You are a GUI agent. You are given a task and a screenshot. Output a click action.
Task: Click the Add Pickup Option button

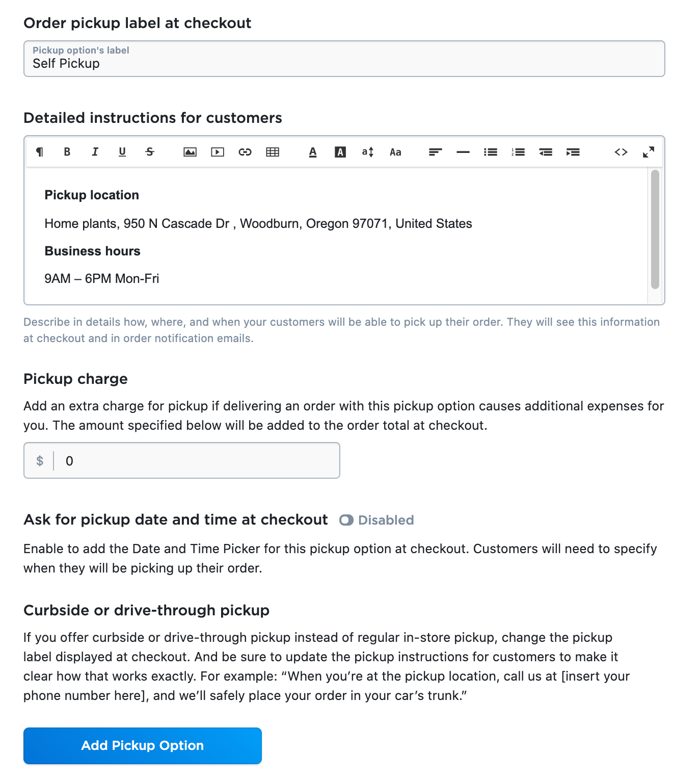click(x=143, y=745)
